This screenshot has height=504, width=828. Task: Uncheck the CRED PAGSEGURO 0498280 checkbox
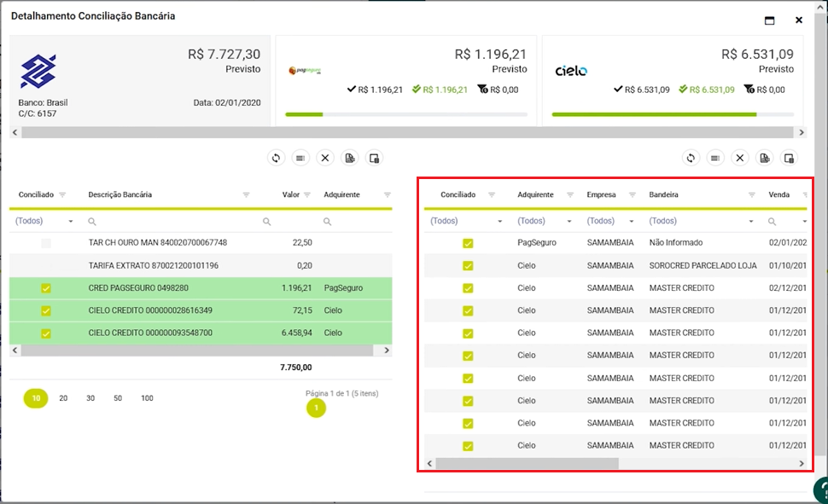click(x=46, y=288)
